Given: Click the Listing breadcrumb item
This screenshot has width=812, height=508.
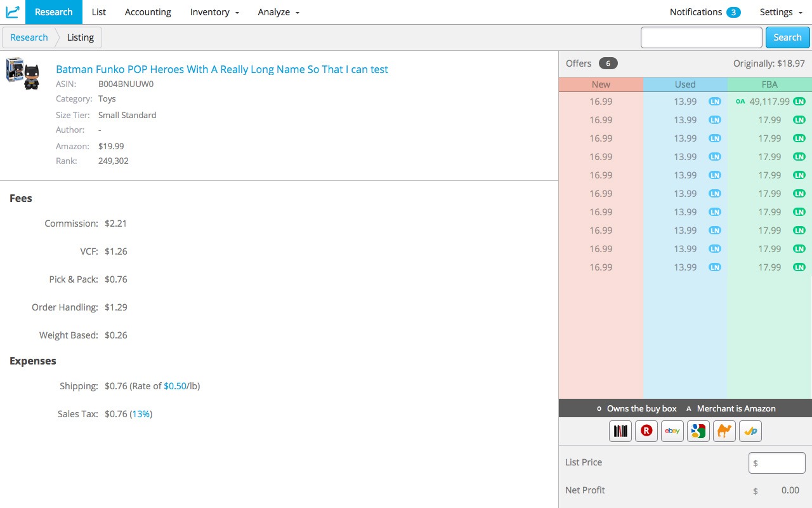Looking at the screenshot, I should pos(80,37).
